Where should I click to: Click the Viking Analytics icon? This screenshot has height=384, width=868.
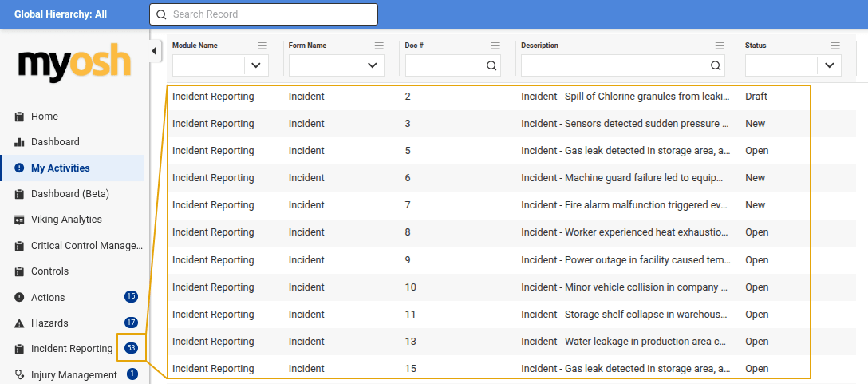pos(19,220)
